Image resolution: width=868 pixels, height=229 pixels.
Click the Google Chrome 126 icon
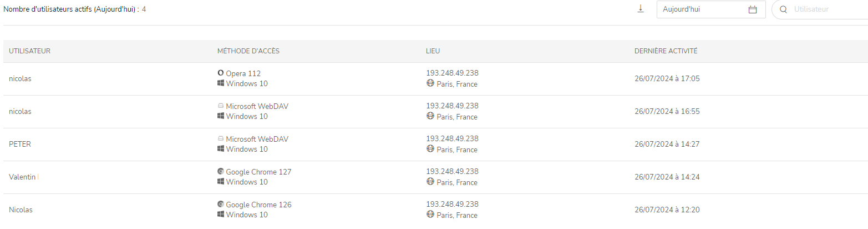pyautogui.click(x=221, y=205)
